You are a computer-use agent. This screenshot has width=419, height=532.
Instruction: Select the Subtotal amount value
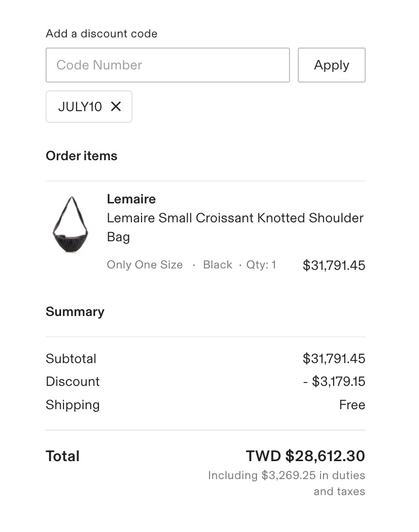334,359
